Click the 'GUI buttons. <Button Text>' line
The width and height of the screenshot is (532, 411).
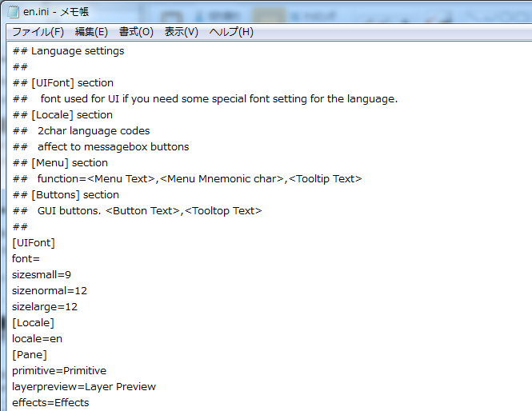pyautogui.click(x=137, y=211)
